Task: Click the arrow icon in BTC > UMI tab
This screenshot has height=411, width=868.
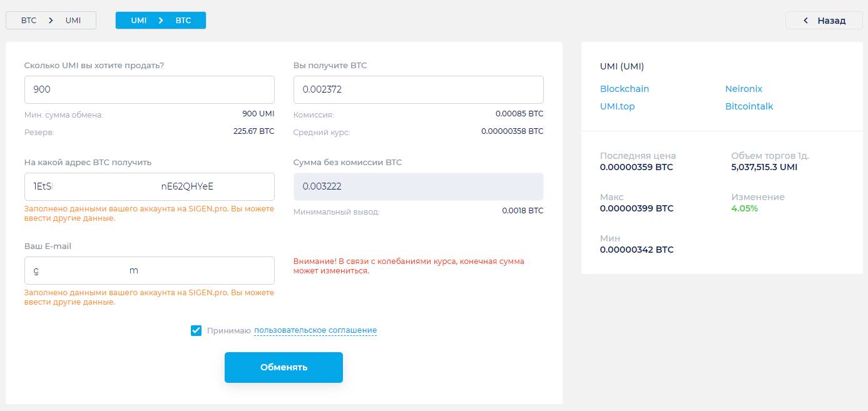Action: tap(51, 21)
